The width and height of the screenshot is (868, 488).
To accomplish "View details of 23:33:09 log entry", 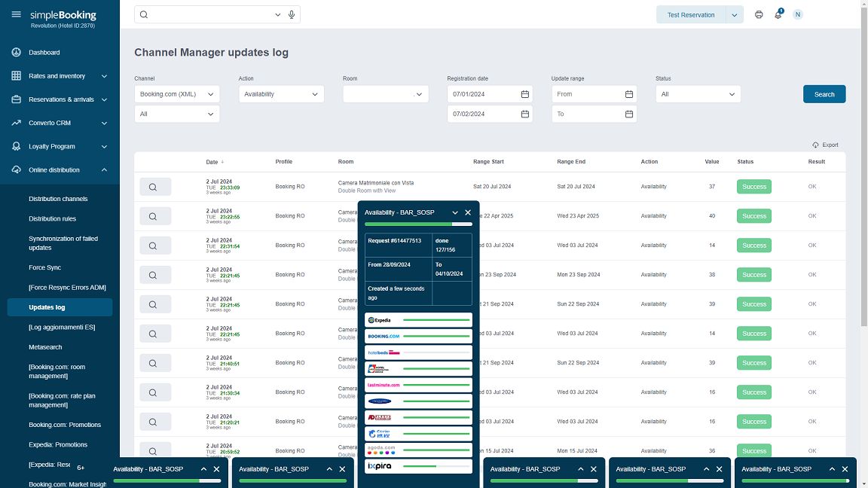I will (x=155, y=187).
